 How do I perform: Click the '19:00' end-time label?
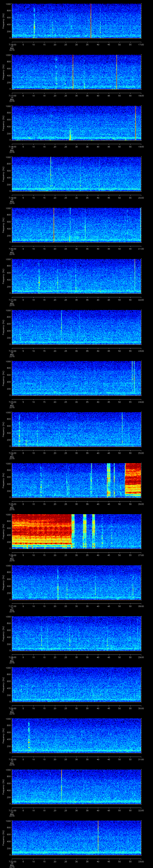coord(141,147)
